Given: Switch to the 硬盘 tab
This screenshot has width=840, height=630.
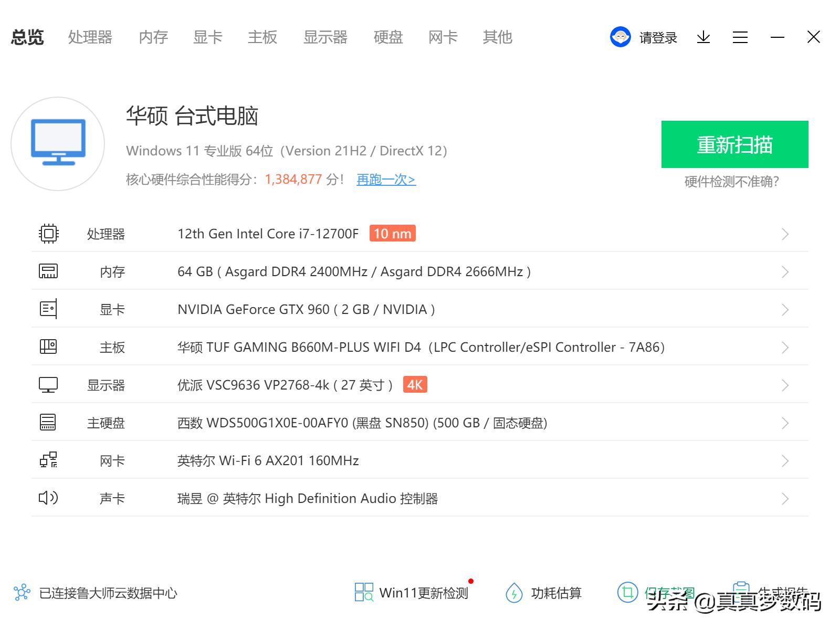Looking at the screenshot, I should point(387,37).
